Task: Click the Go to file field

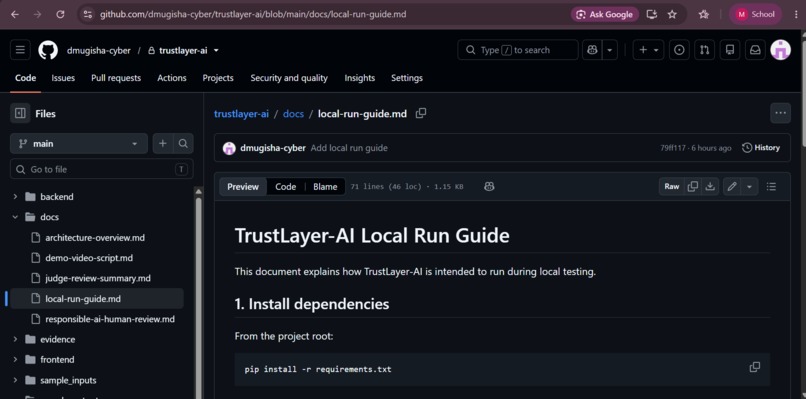Action: tap(102, 169)
